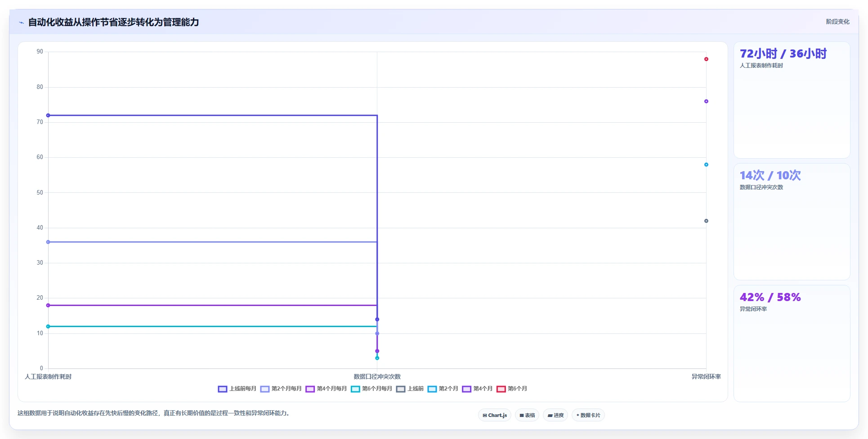The height and width of the screenshot is (439, 868).
Task: Toggle the 第6个月每月 legend series
Action: coord(372,389)
